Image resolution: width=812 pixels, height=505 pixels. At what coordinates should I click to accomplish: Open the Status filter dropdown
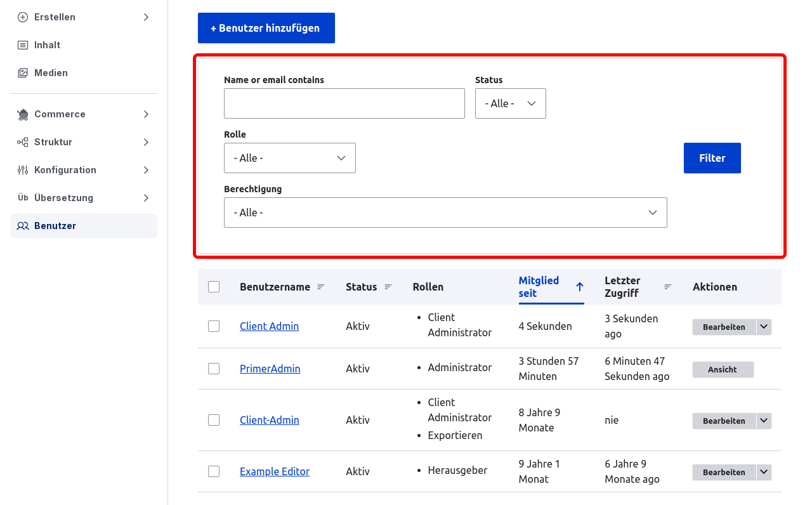tap(511, 103)
